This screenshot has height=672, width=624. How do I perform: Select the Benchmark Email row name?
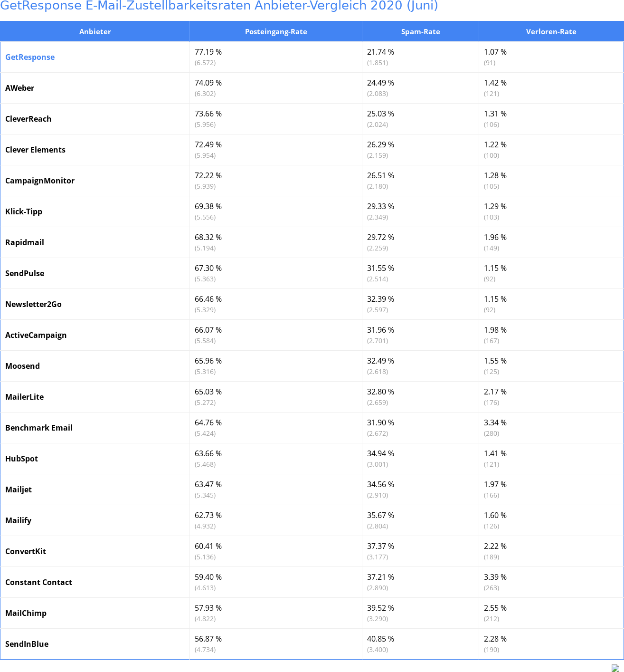coord(39,428)
